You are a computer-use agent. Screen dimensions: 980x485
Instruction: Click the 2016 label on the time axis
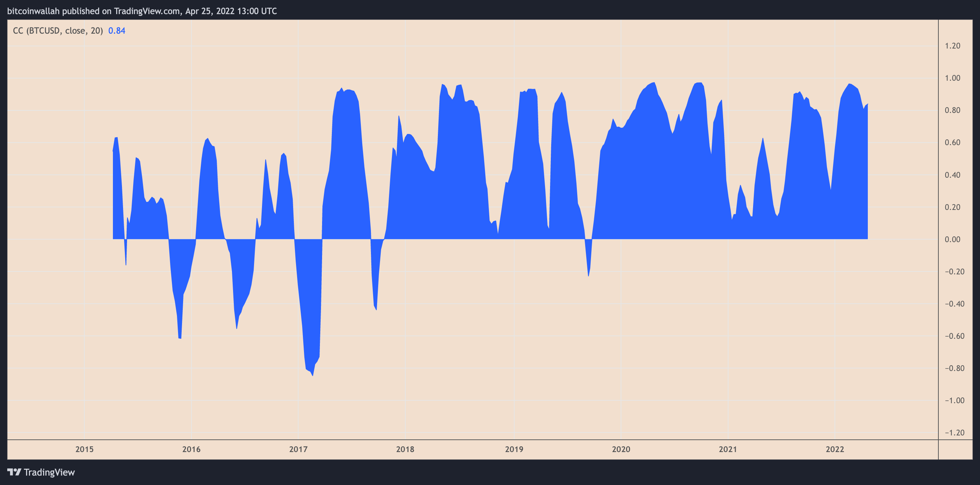[191, 449]
